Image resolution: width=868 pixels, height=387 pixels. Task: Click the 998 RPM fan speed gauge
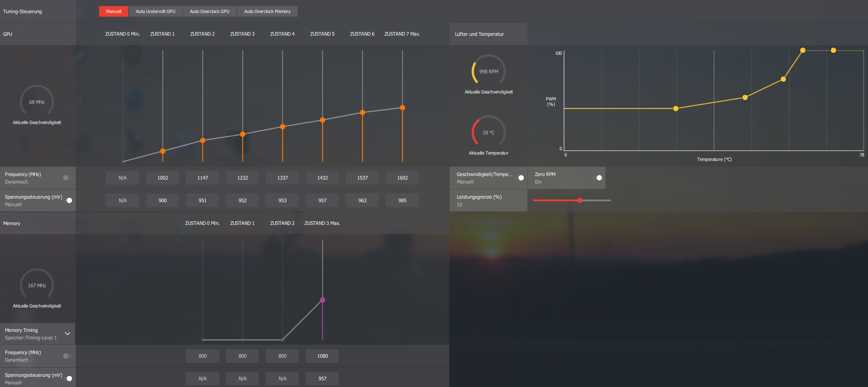tap(488, 71)
